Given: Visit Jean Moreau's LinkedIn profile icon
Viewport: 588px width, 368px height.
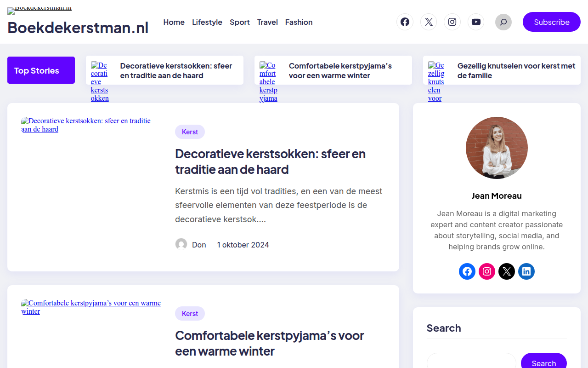Looking at the screenshot, I should pyautogui.click(x=526, y=271).
